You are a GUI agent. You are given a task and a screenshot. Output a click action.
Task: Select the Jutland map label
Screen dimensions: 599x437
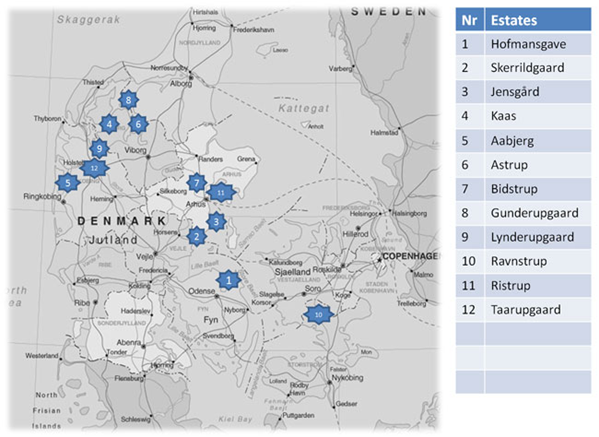(113, 240)
